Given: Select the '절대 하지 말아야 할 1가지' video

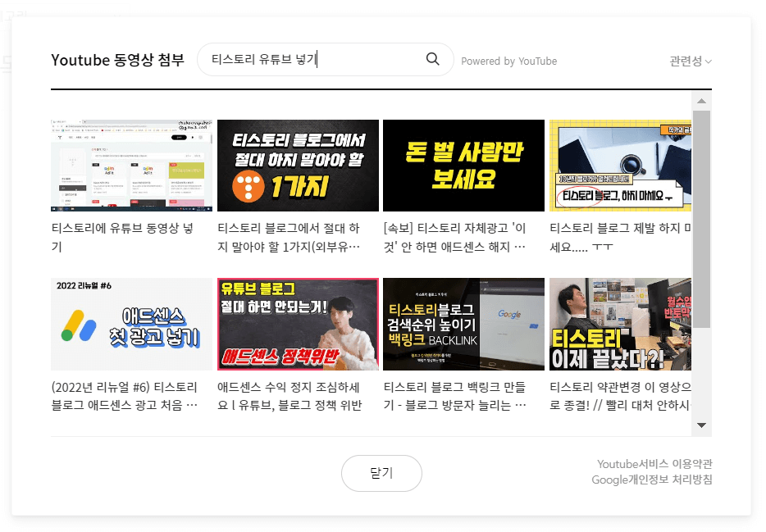Looking at the screenshot, I should (298, 164).
